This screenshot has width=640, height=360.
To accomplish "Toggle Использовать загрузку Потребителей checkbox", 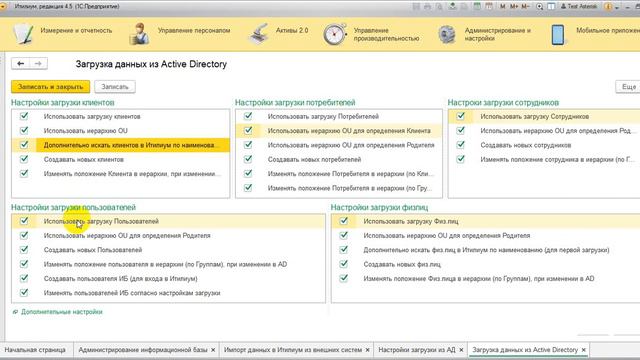I will coord(248,116).
